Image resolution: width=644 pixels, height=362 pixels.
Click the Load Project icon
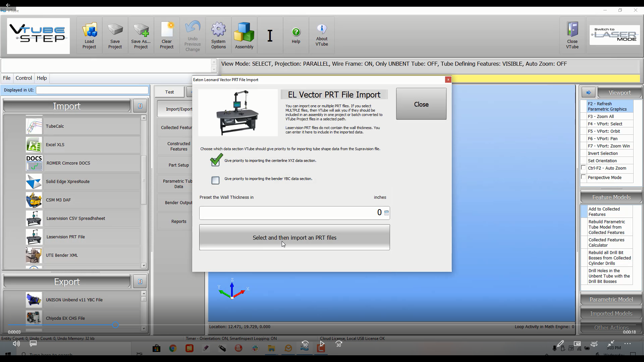(x=89, y=30)
